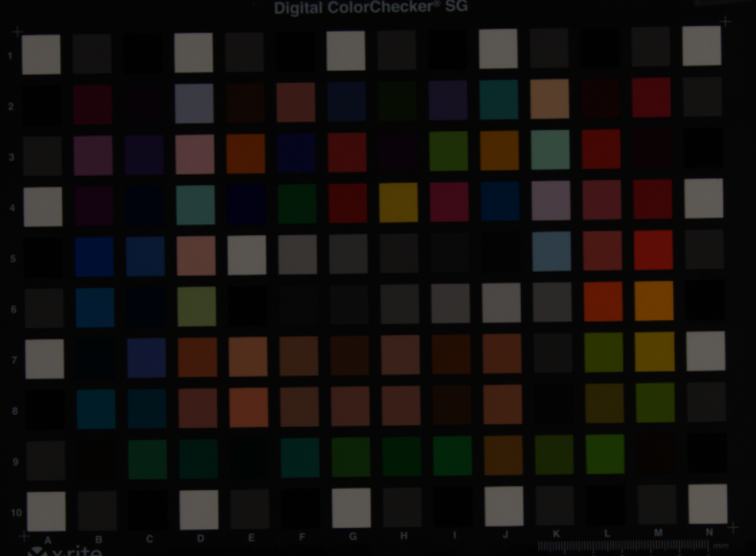Click row label "7"
The width and height of the screenshot is (756, 556).
click(x=14, y=360)
